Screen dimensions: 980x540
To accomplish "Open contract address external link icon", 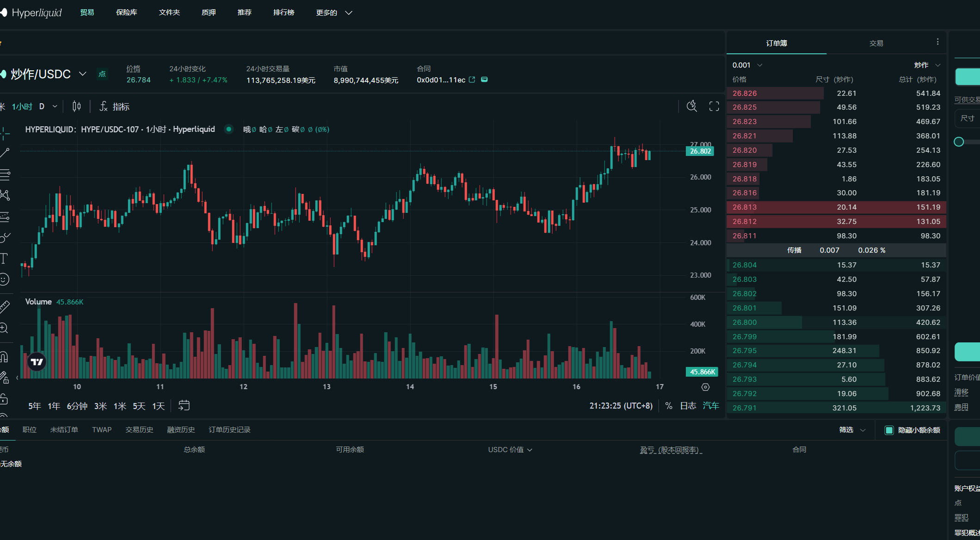I will 472,80.
